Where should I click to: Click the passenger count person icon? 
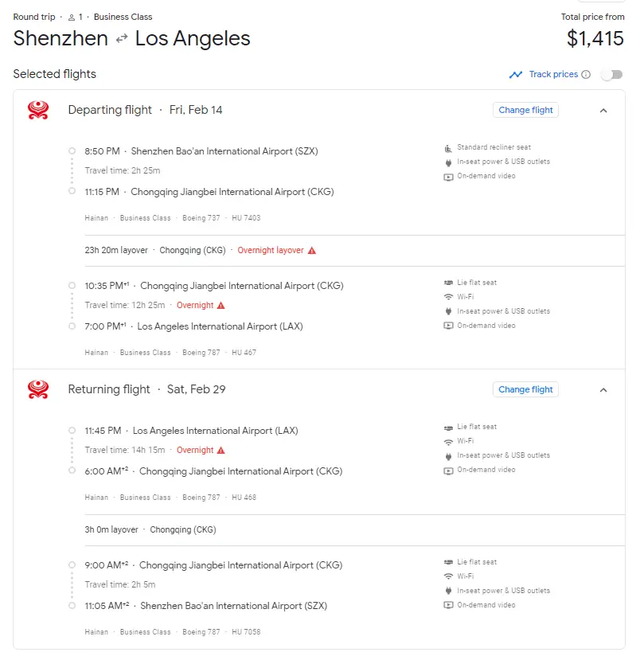(x=71, y=17)
